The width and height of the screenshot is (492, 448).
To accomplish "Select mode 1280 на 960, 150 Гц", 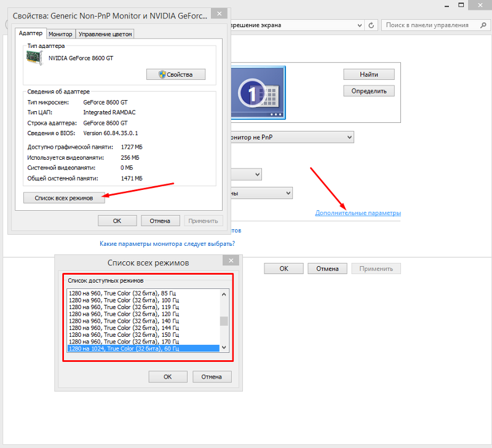I will 143,334.
